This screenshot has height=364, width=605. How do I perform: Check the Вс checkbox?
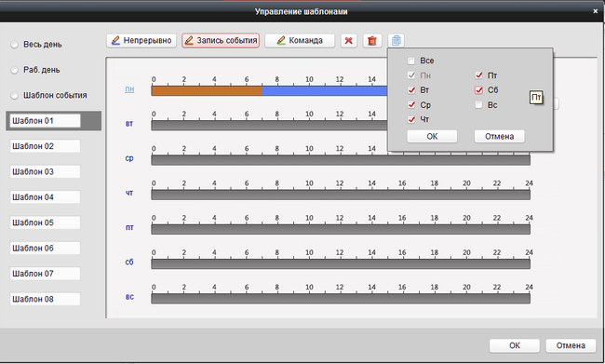(x=478, y=105)
